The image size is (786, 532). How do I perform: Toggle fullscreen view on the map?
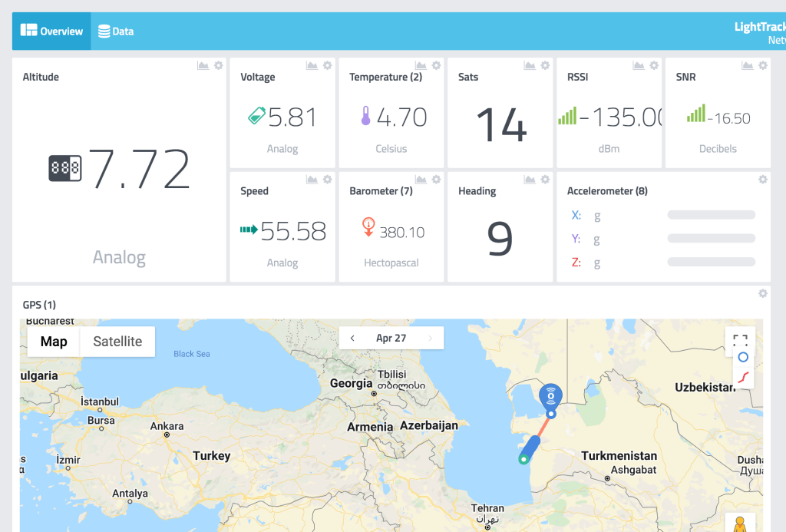pyautogui.click(x=740, y=340)
